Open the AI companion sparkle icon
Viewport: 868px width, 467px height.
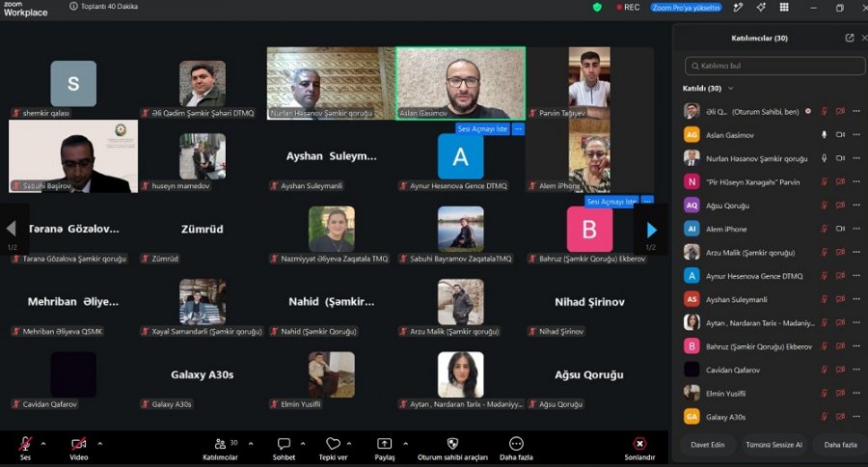(x=761, y=7)
